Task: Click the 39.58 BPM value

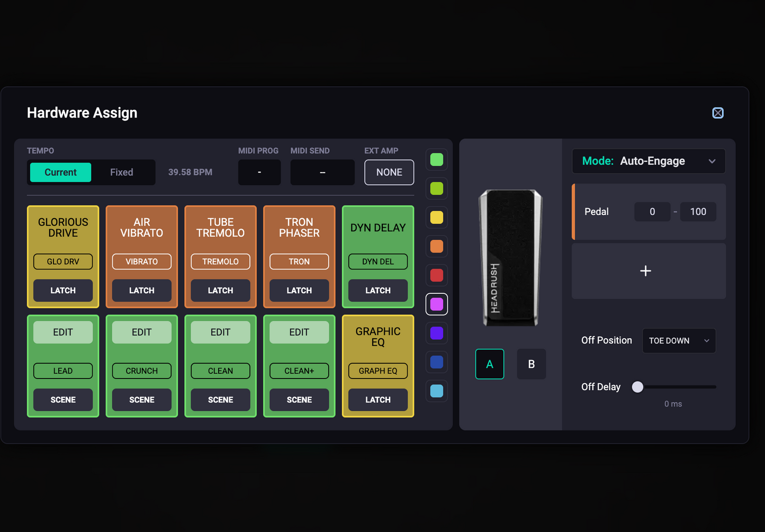Action: [190, 173]
